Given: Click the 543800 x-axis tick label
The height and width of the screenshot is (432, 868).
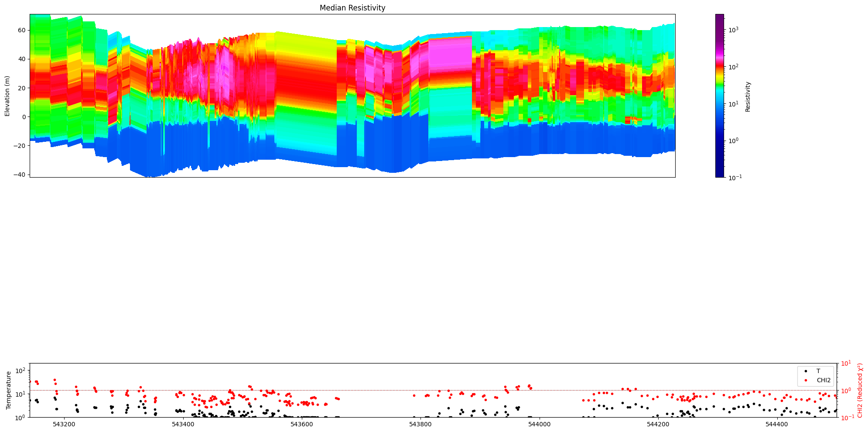Looking at the screenshot, I should pos(420,424).
